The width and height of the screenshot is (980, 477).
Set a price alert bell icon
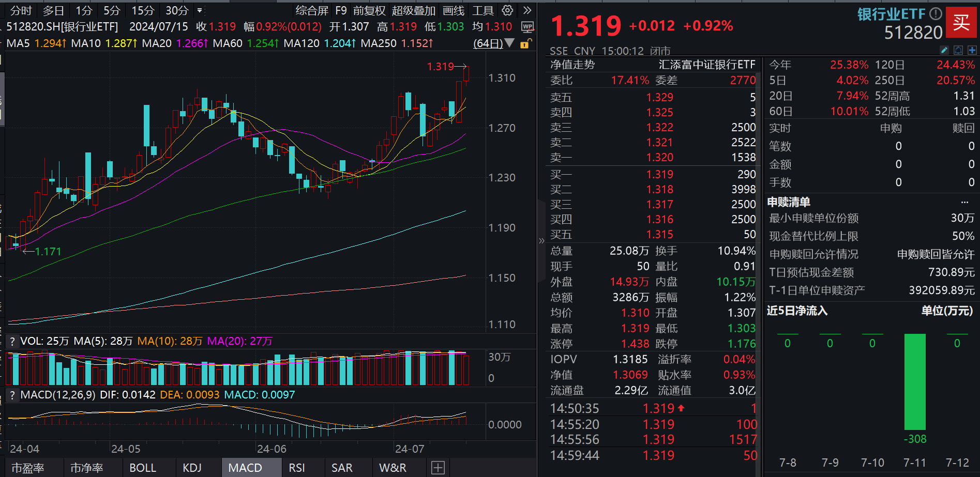(958, 50)
